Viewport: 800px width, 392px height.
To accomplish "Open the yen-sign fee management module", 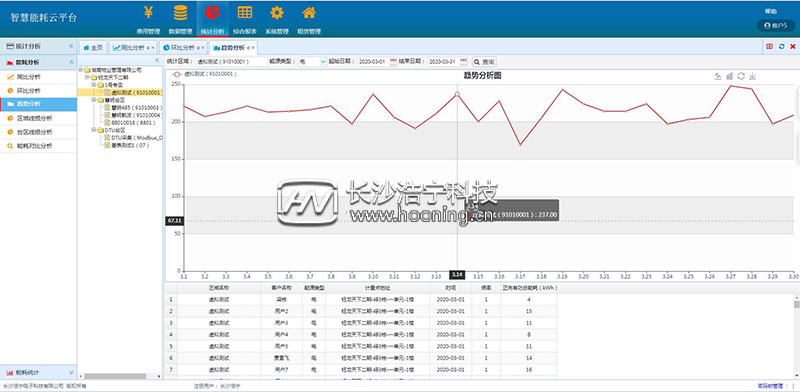I will pos(148,19).
